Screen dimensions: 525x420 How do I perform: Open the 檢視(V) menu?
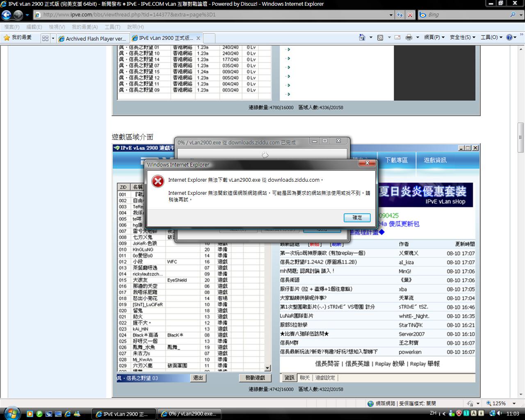point(57,27)
